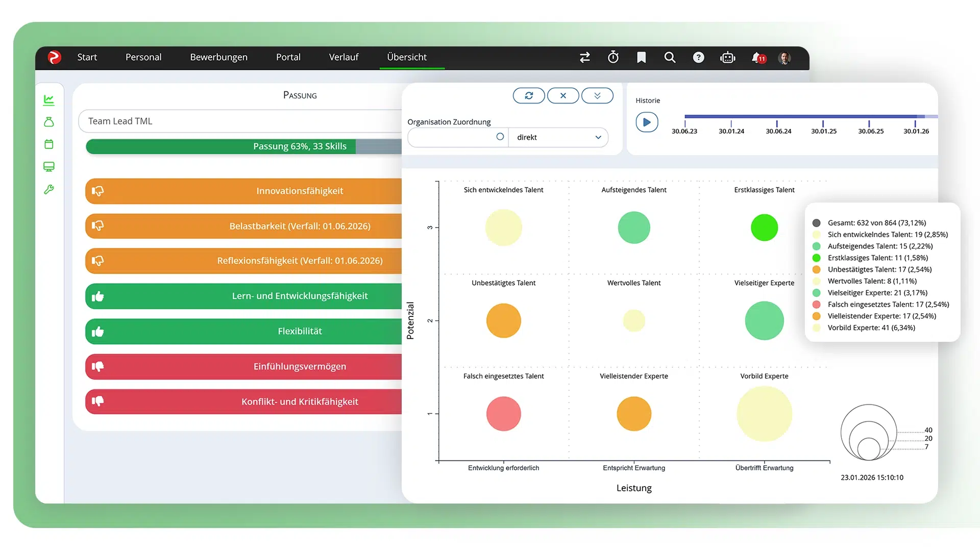980x551 pixels.
Task: Play the Historie timeline
Action: point(647,122)
